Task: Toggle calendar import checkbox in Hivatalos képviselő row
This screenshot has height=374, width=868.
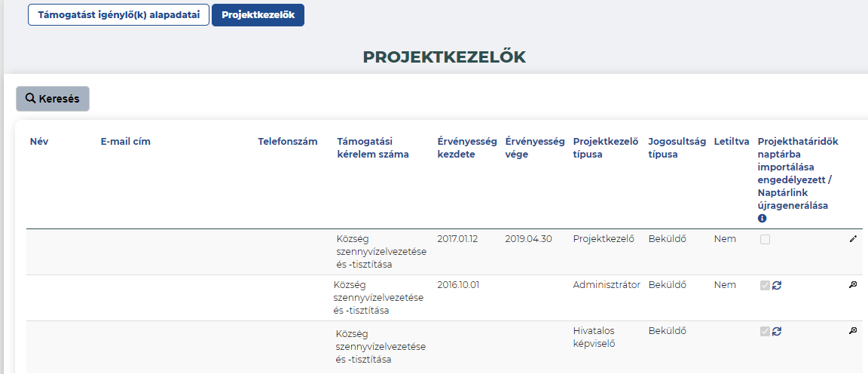Action: pyautogui.click(x=765, y=331)
